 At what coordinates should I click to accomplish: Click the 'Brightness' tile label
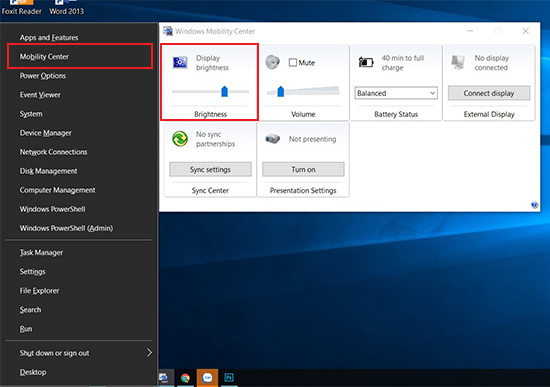coord(210,114)
